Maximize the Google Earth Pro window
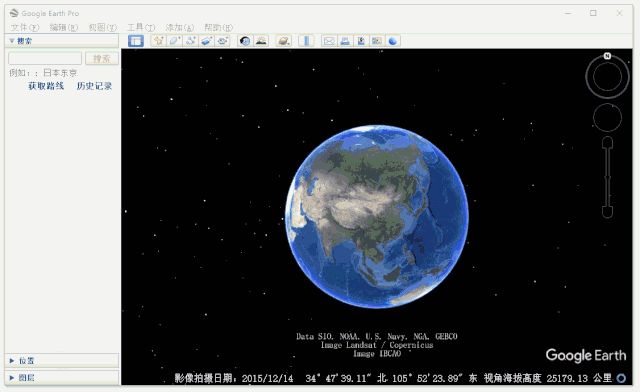 (593, 13)
